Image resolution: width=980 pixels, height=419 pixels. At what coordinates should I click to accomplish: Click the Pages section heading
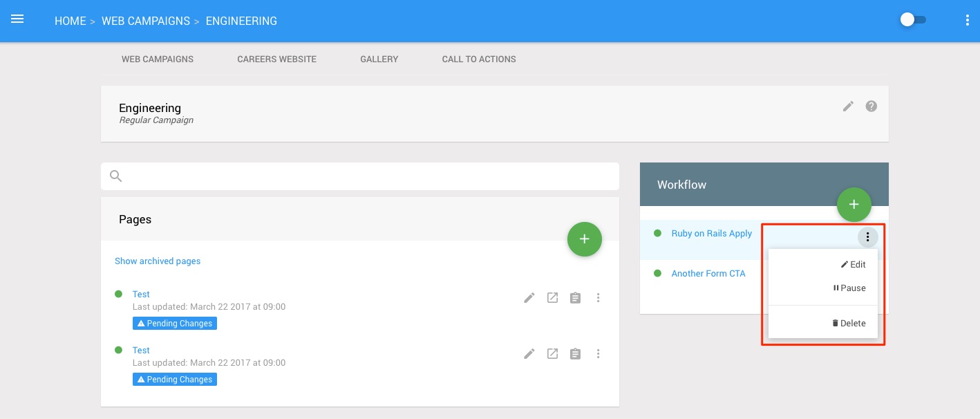[135, 219]
